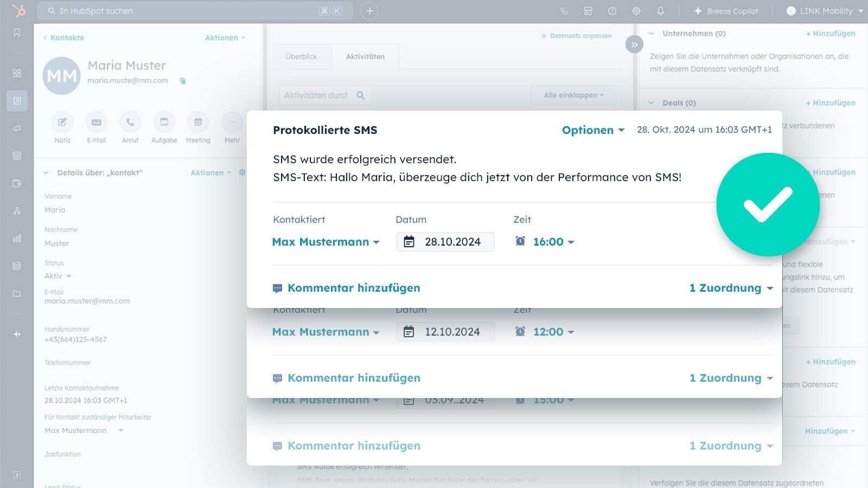Screen dimensions: 868x488
Task: Create a task with Aufgabe icon
Action: click(164, 123)
